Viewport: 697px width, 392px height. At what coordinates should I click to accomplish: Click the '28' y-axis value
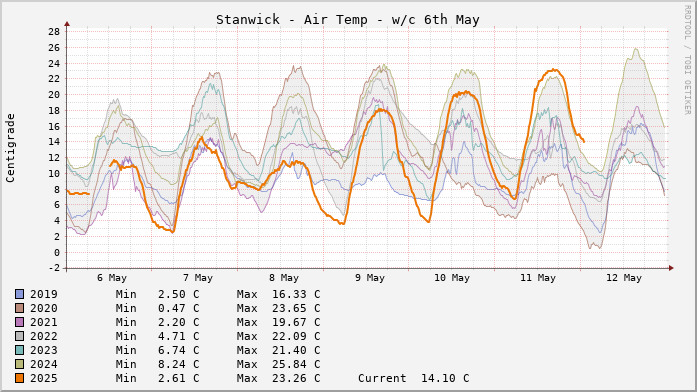tap(54, 32)
